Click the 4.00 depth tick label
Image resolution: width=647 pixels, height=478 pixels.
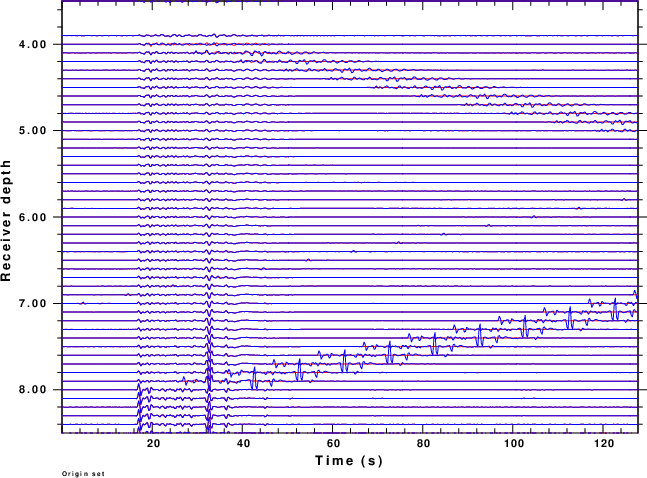(33, 44)
